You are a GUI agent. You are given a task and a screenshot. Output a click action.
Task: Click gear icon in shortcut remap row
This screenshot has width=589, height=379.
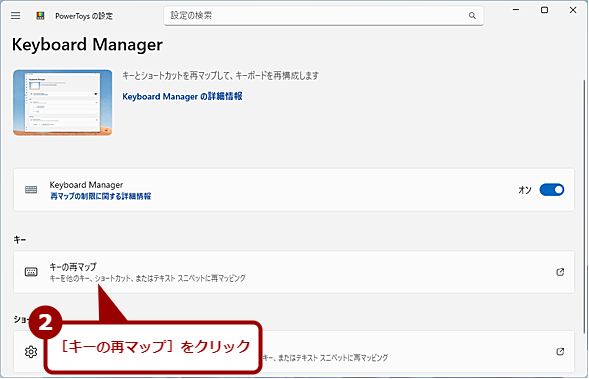click(x=31, y=352)
